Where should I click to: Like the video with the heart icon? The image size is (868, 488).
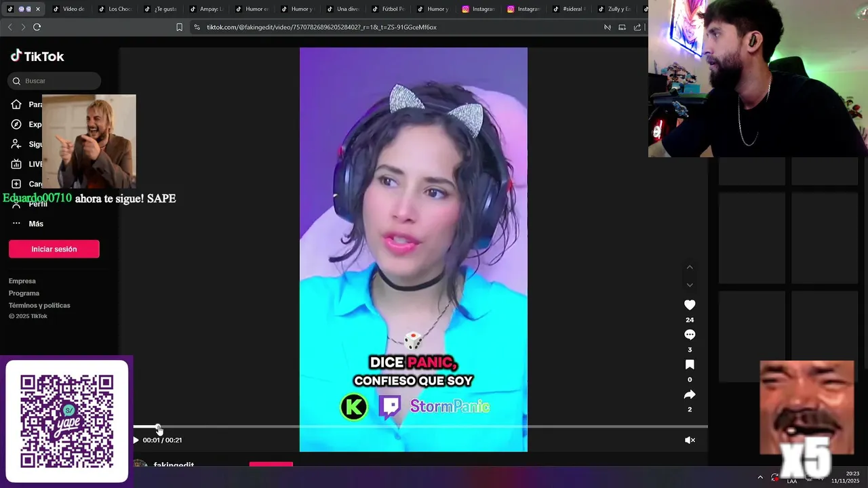point(690,305)
